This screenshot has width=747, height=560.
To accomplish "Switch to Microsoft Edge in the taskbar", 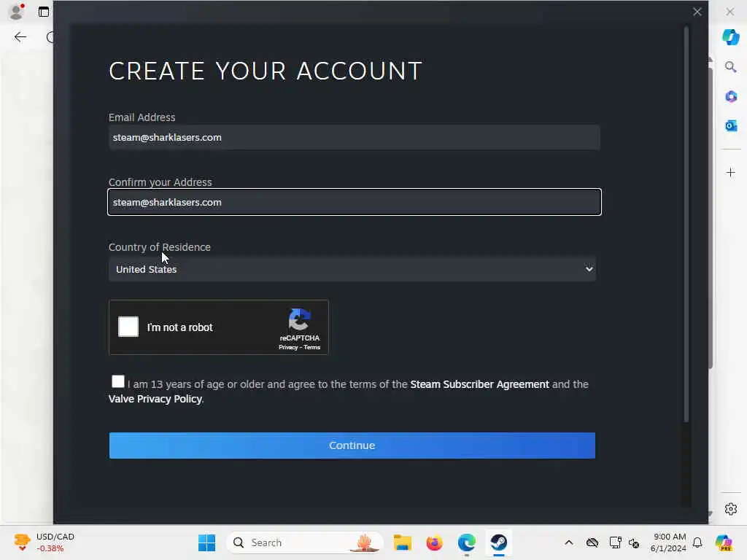I will pyautogui.click(x=466, y=542).
